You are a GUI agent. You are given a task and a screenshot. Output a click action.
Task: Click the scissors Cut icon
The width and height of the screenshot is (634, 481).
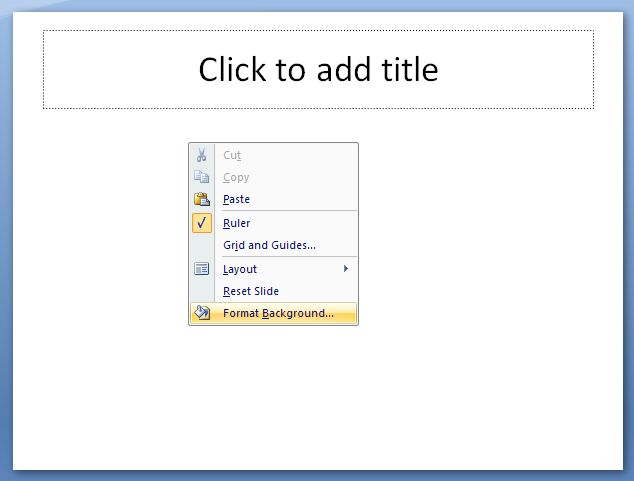click(x=201, y=155)
